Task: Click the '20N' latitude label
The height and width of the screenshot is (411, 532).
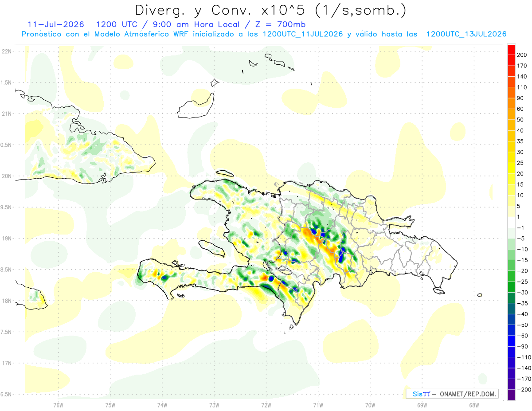Action: [7, 176]
